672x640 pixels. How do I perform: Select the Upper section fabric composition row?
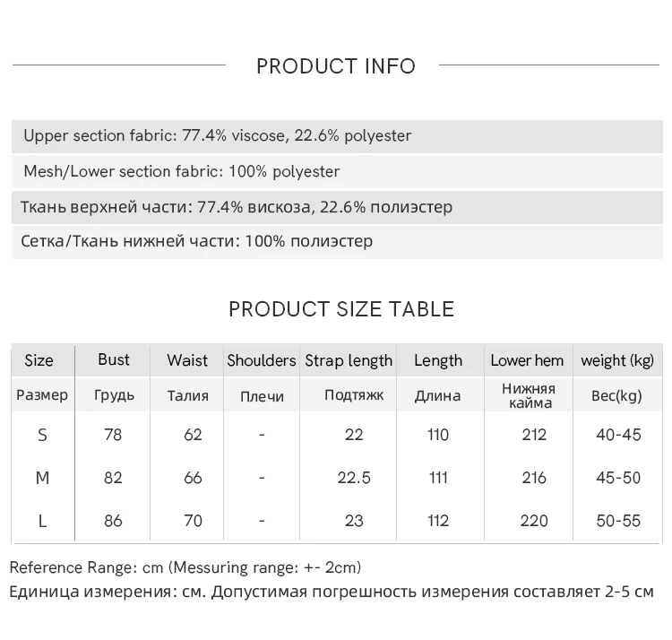click(x=218, y=136)
